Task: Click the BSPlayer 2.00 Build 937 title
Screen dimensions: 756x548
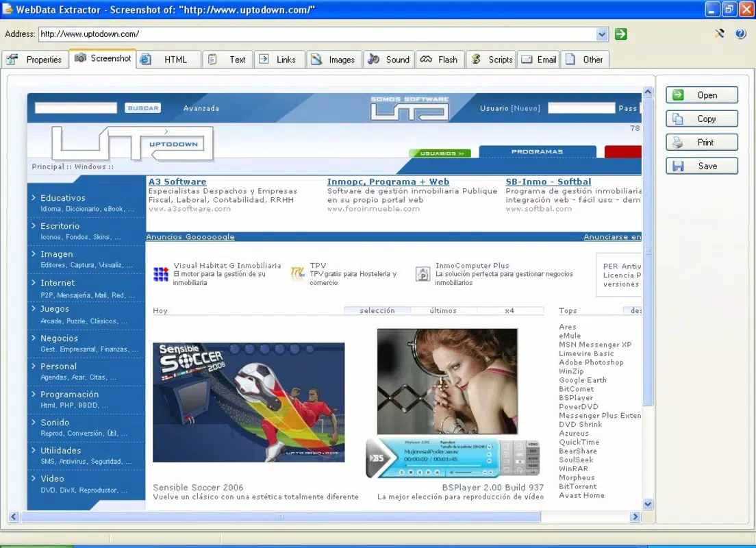Action: click(493, 487)
